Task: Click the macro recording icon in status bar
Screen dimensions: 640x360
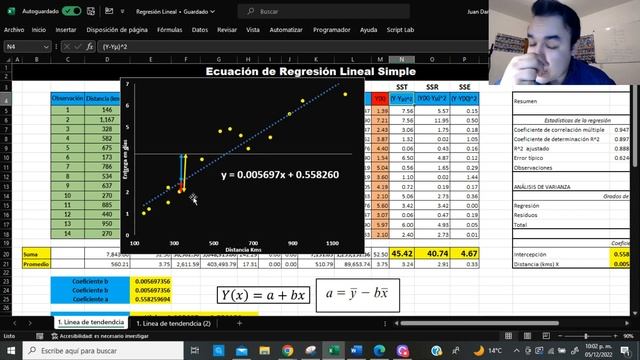Action: point(40,336)
